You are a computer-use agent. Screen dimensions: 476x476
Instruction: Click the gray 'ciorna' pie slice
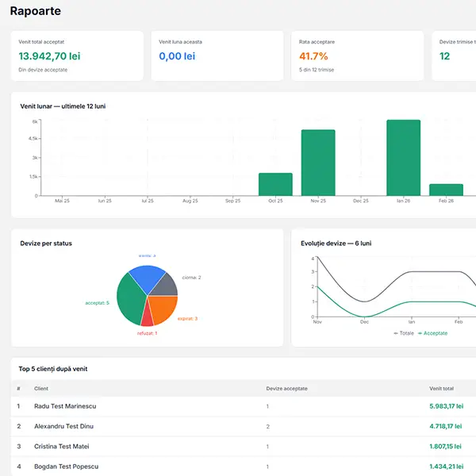167,286
